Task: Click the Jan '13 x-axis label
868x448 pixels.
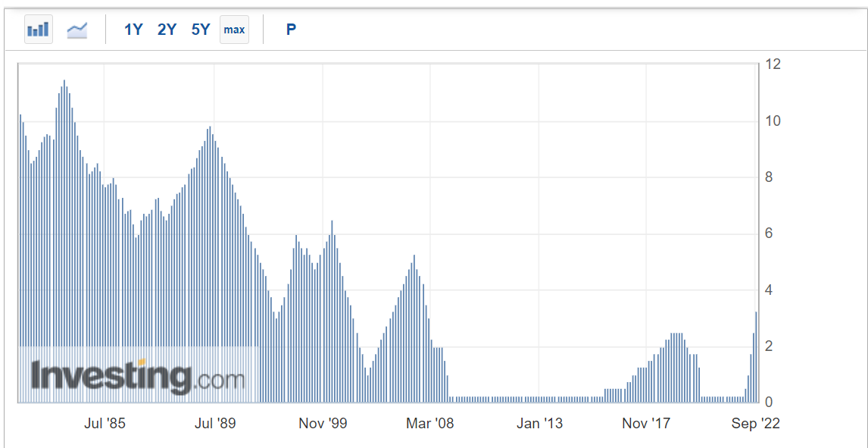Action: pos(539,424)
